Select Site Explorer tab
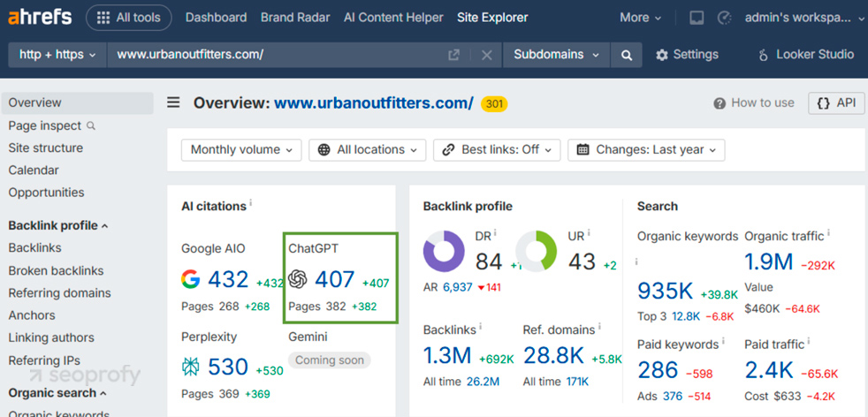This screenshot has width=868, height=417. pos(492,18)
